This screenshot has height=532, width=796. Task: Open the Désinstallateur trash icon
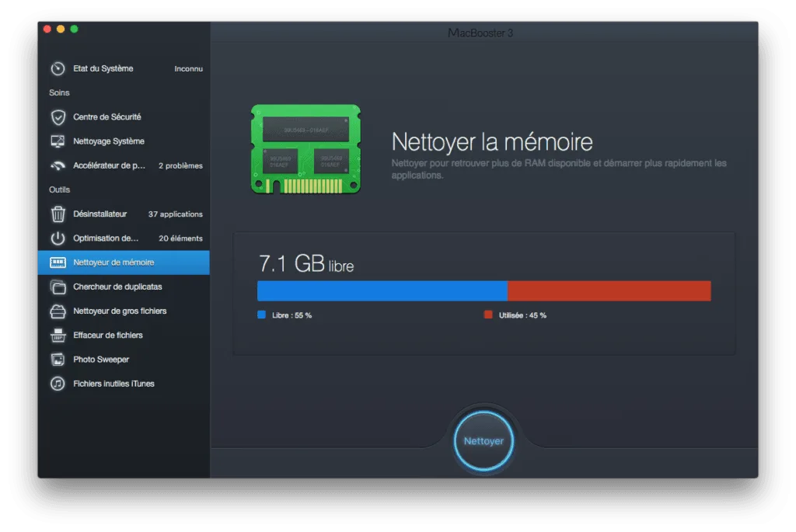click(x=58, y=214)
